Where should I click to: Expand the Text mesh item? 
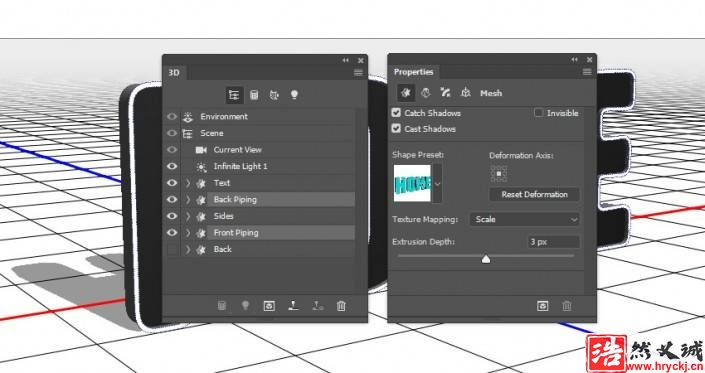click(188, 183)
